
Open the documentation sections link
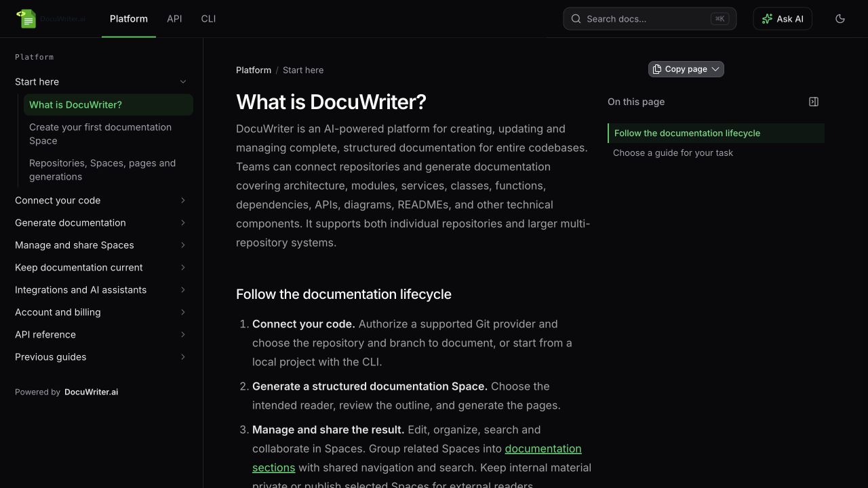(543, 449)
